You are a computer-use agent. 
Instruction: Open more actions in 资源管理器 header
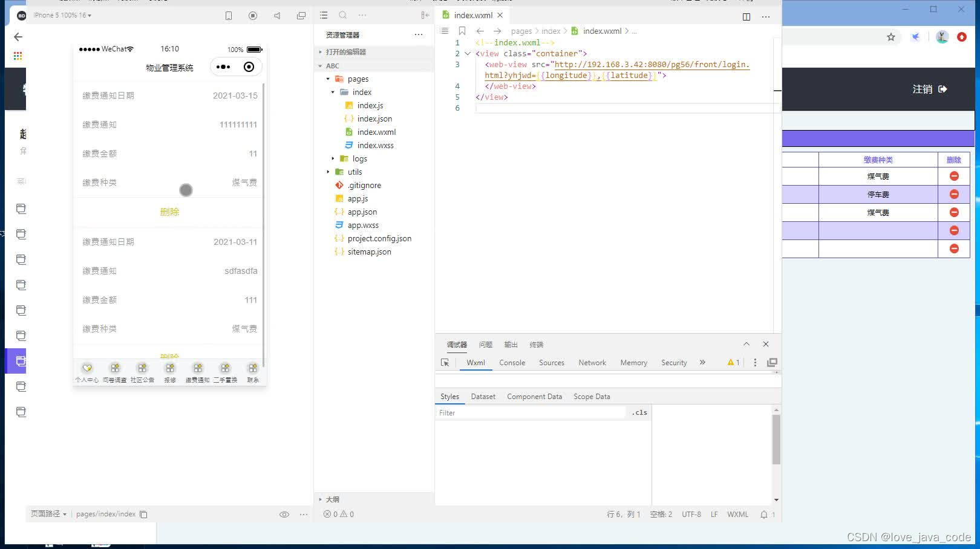pos(419,34)
